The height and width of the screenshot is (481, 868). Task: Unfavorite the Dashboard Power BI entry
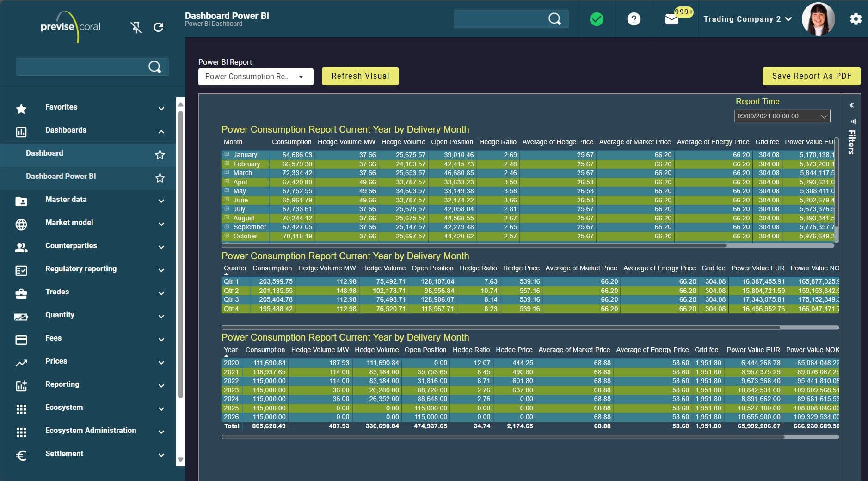coord(160,177)
